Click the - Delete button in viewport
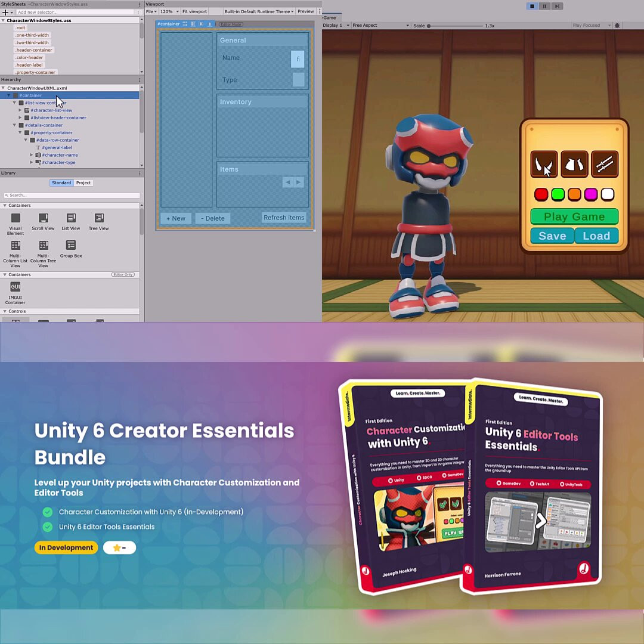 (x=213, y=218)
